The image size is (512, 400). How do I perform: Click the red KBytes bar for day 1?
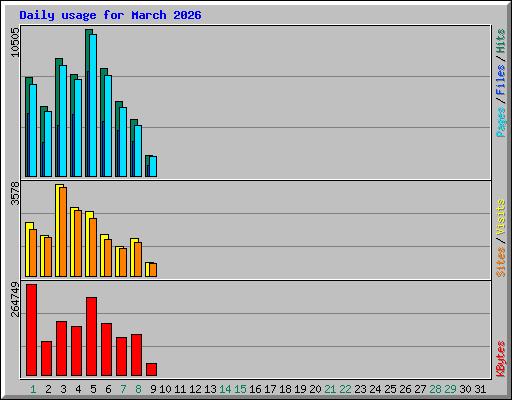coord(32,330)
